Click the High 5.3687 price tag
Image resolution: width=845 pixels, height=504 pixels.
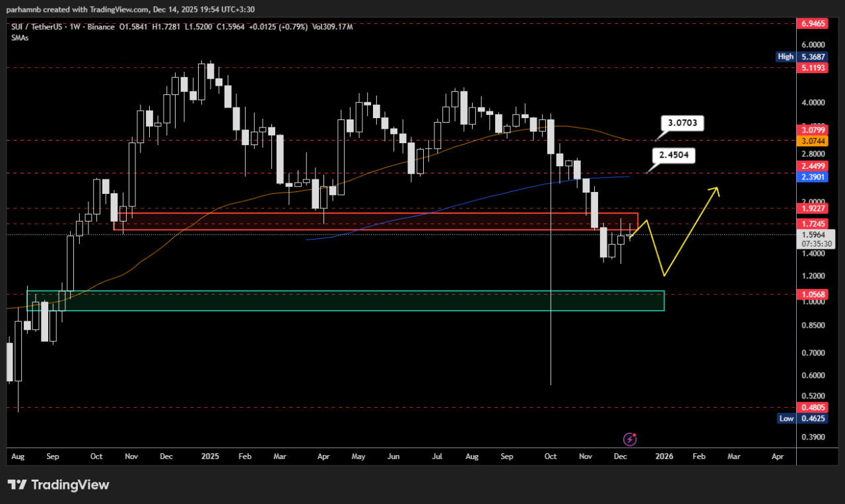coord(810,57)
